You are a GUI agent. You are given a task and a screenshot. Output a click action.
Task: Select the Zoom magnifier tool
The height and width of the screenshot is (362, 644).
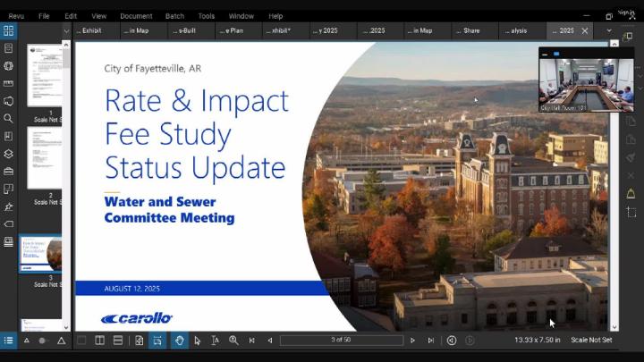coord(233,341)
